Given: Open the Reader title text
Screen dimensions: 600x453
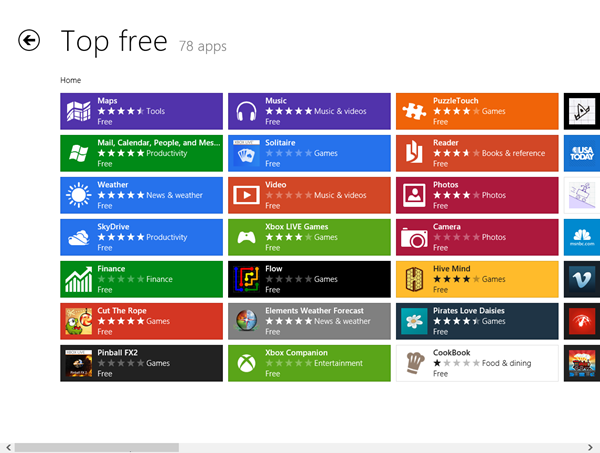Looking at the screenshot, I should click(x=445, y=143).
